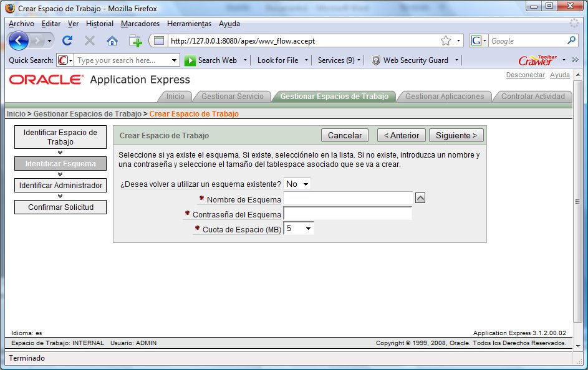
Task: Open the Editar menu
Action: click(x=51, y=24)
